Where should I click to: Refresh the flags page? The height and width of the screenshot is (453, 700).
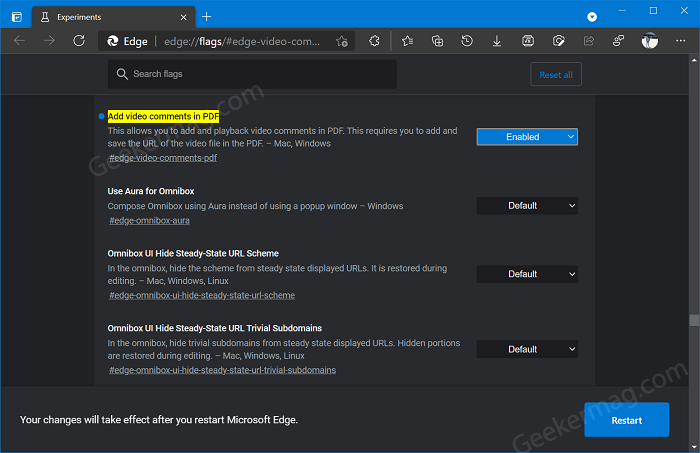point(79,41)
